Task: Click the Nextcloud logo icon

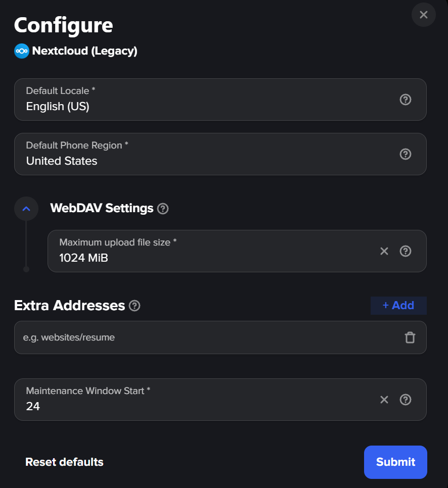Action: click(x=22, y=51)
